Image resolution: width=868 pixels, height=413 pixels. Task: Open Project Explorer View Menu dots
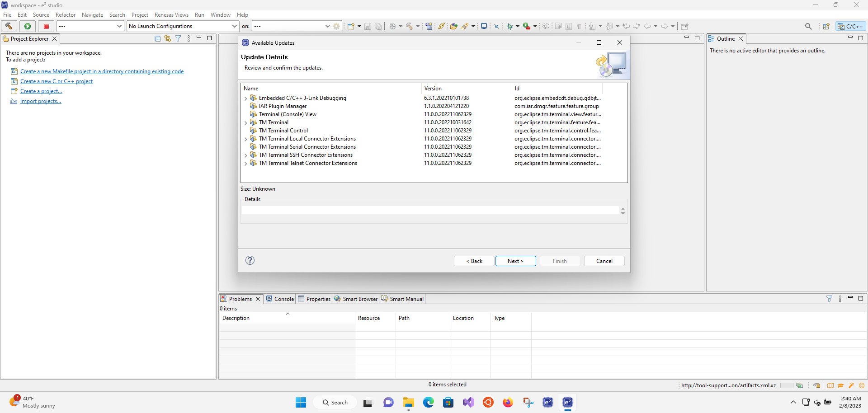coord(189,39)
